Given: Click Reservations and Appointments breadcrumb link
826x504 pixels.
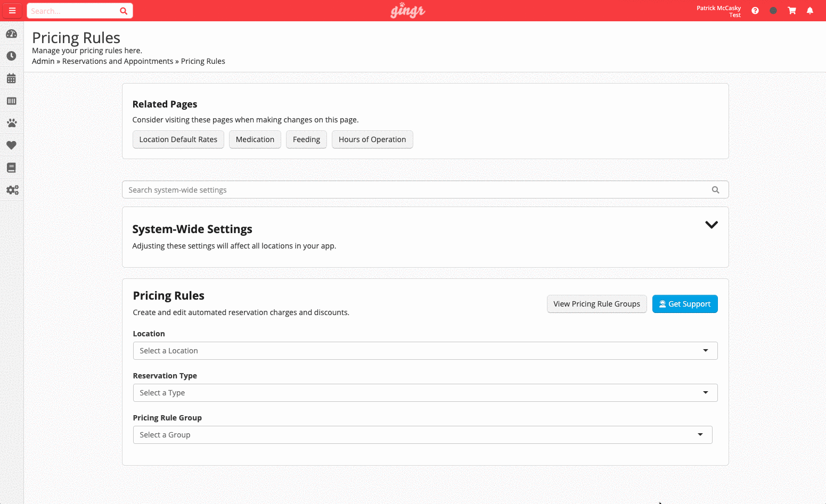Looking at the screenshot, I should coord(118,61).
